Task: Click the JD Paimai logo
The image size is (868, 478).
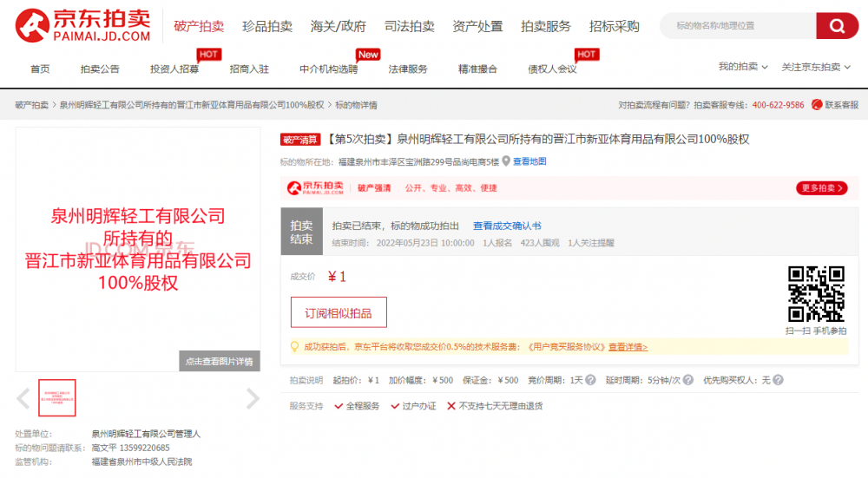Action: tap(83, 25)
